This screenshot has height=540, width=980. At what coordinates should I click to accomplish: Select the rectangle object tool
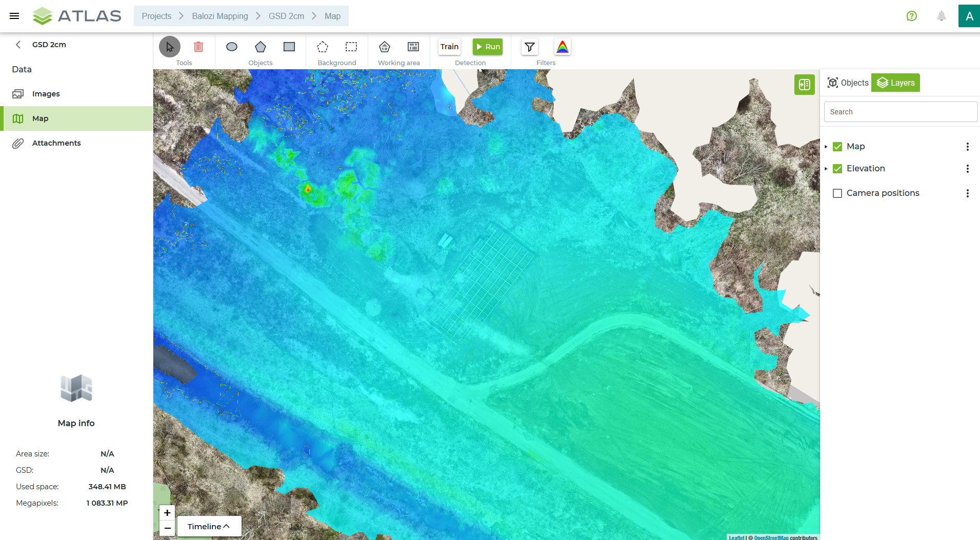[289, 47]
